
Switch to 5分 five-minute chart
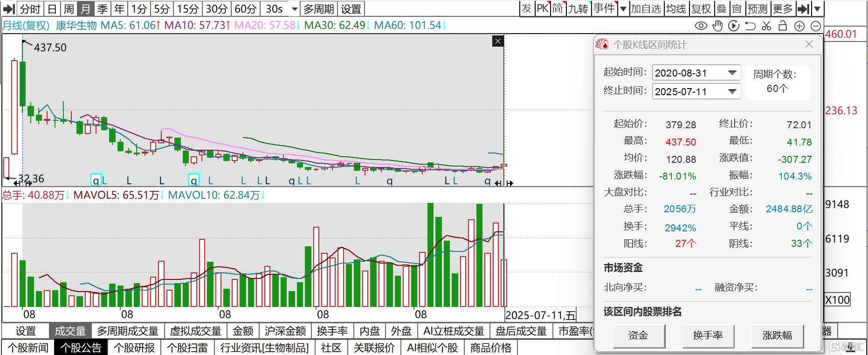(x=162, y=9)
